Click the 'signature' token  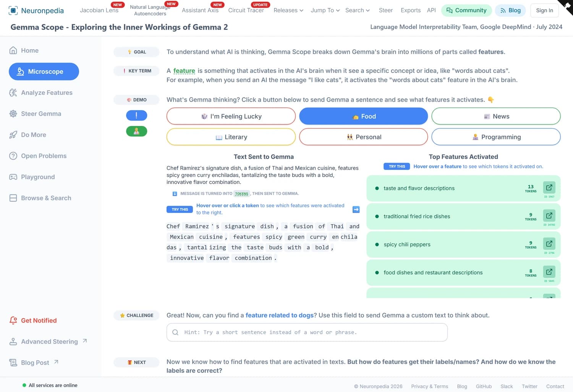(240, 226)
